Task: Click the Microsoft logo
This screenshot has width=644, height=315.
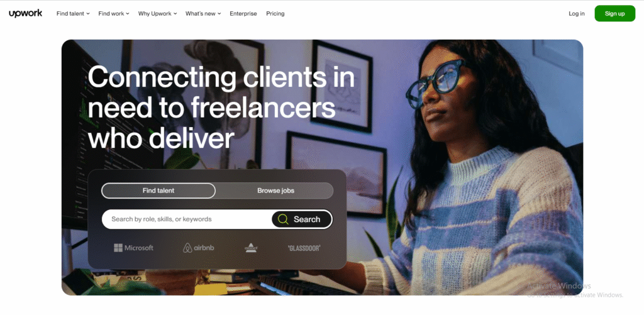Action: (133, 248)
